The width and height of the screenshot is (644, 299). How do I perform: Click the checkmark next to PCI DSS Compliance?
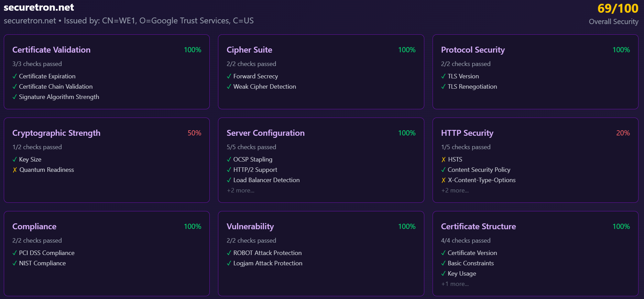[x=15, y=253]
